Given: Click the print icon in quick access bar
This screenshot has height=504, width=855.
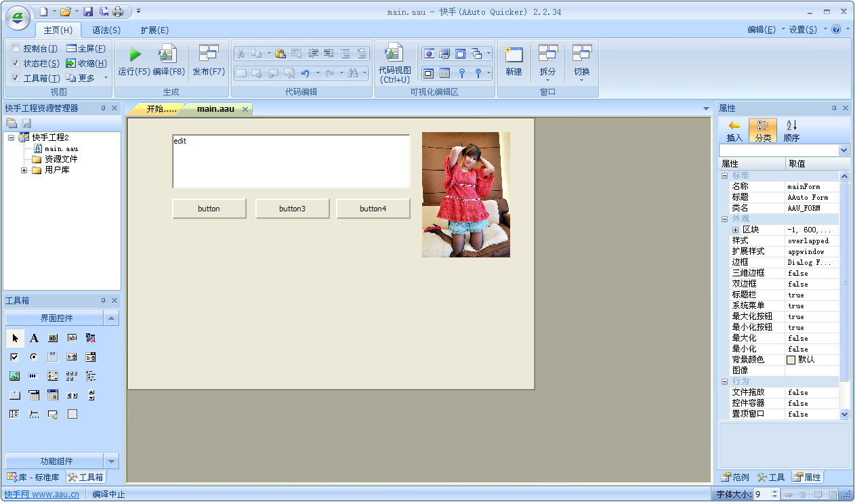Looking at the screenshot, I should (118, 12).
